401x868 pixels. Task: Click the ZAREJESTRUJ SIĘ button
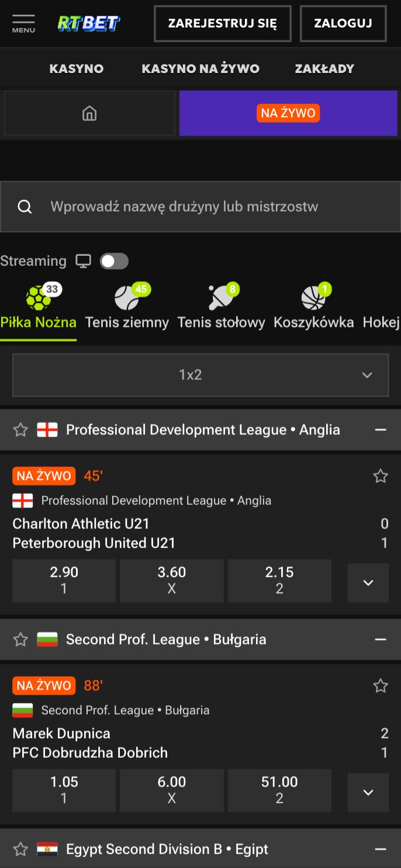tap(222, 23)
